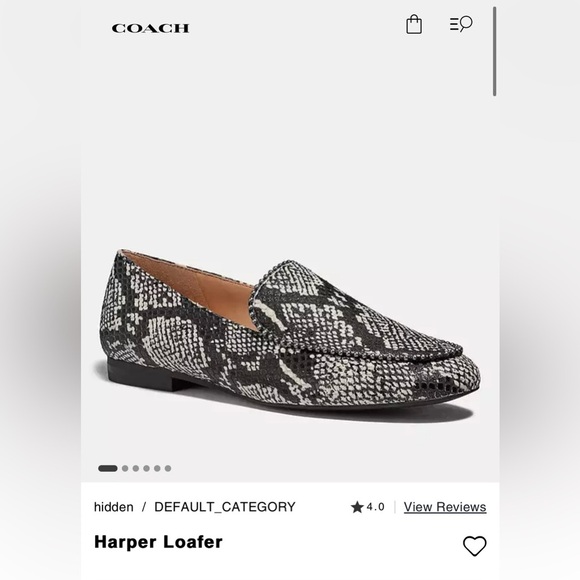The width and height of the screenshot is (580, 580).
Task: Click the COACH logo
Action: click(150, 28)
